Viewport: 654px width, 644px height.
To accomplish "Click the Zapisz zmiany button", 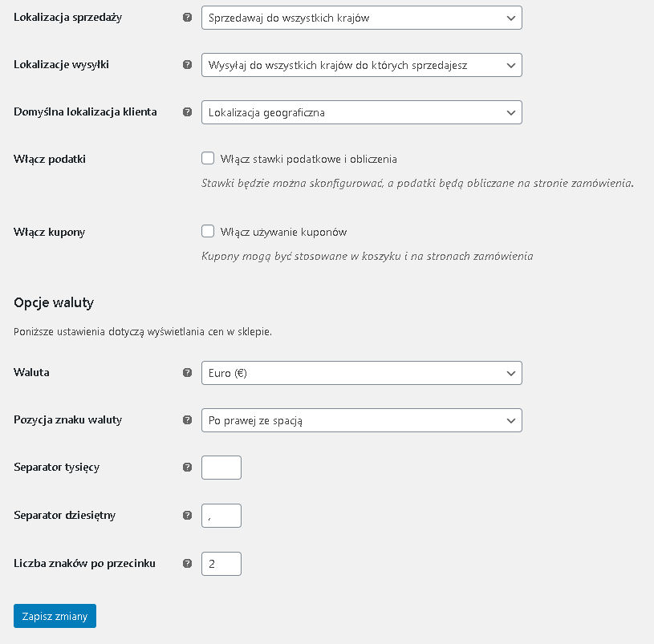I will [55, 616].
